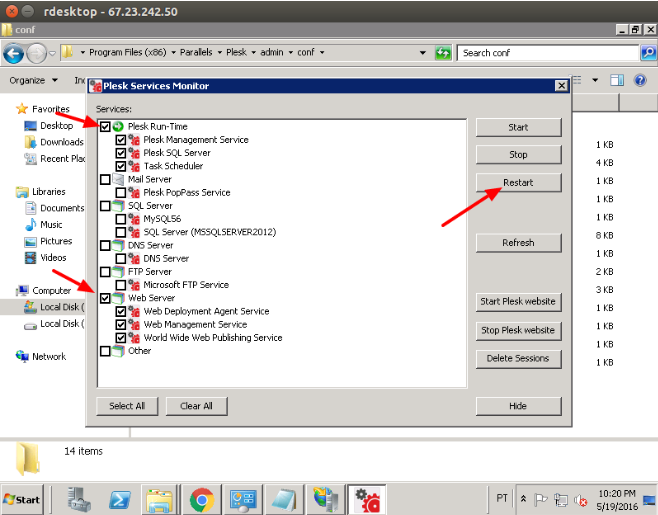
Task: Check SQL Server (MSSQLSERVER2012) checkbox
Action: [120, 232]
